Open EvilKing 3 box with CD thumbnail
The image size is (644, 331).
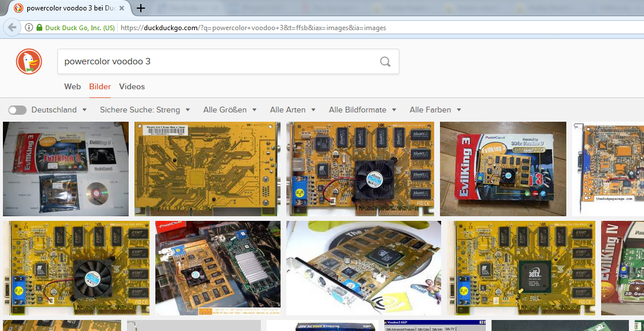[x=66, y=169]
